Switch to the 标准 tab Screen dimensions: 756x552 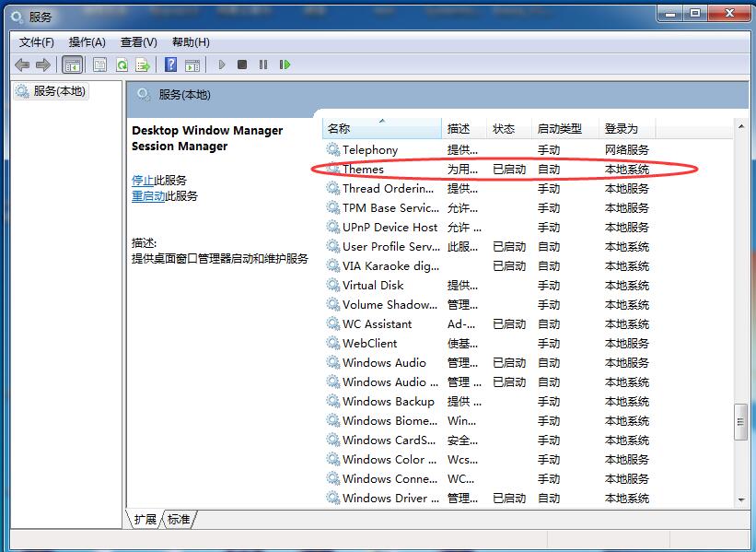coord(179,520)
